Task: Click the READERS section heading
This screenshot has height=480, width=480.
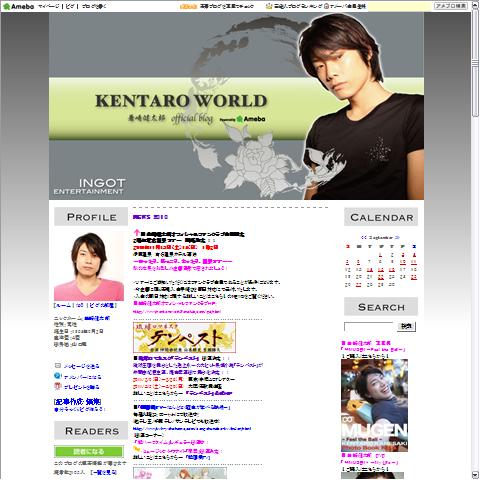Action: point(91,431)
